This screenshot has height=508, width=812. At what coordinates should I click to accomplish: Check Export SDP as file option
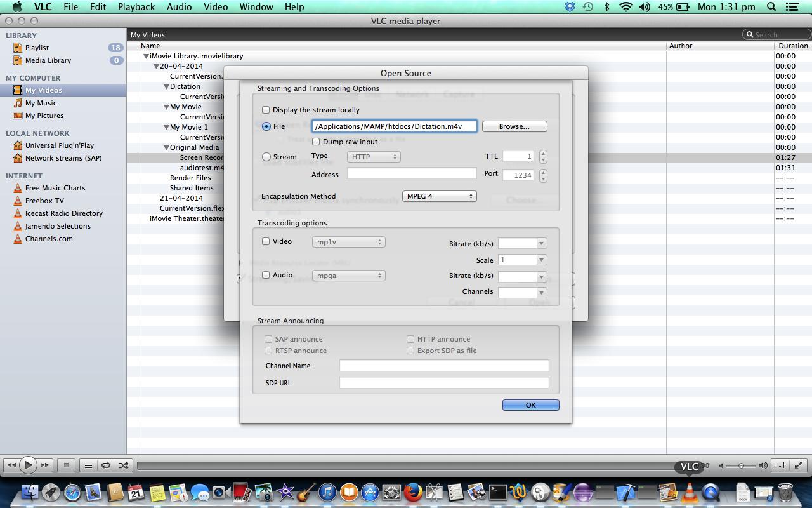point(410,351)
